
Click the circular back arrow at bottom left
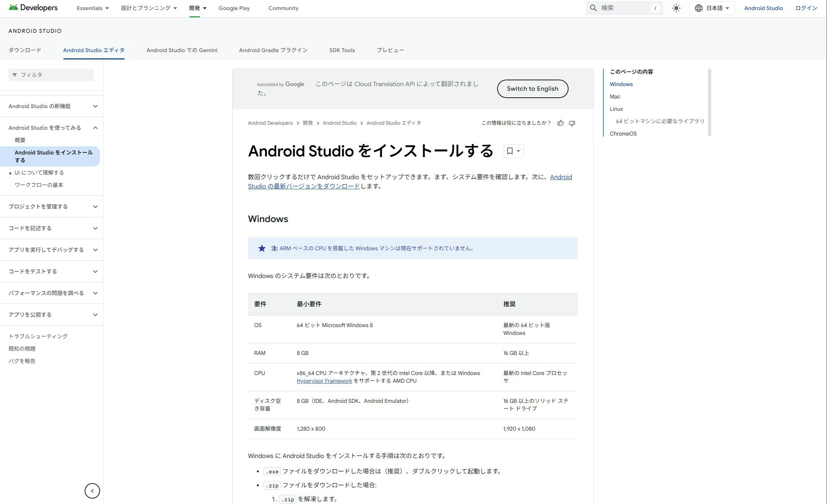pos(92,491)
